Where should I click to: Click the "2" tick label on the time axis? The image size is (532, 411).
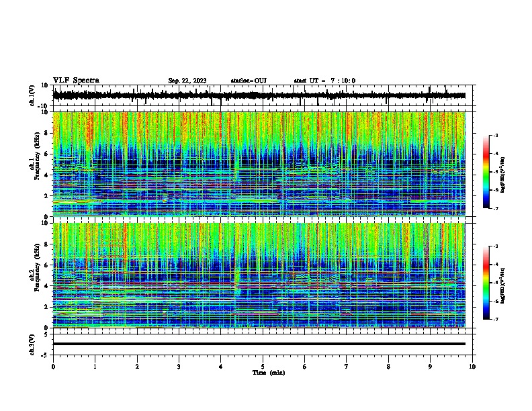(x=137, y=367)
